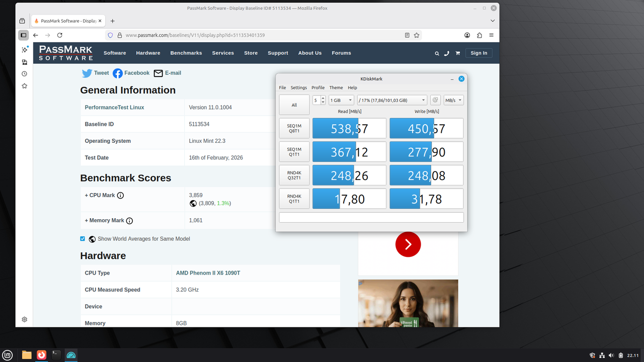644x362 pixels.
Task: Open PassMark Hardware nav menu
Action: tap(148, 53)
